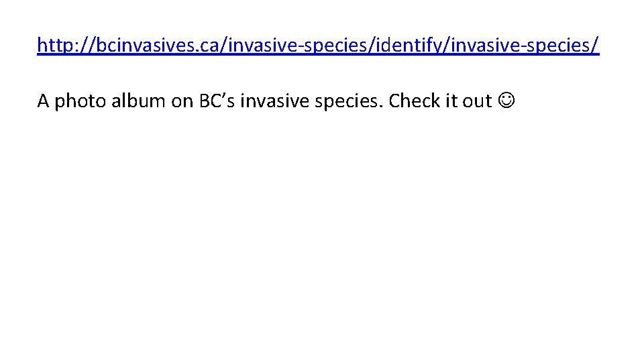This screenshot has width=644, height=362.
Task: Click the letter "A" starting the sentence
Action: pyautogui.click(x=43, y=101)
